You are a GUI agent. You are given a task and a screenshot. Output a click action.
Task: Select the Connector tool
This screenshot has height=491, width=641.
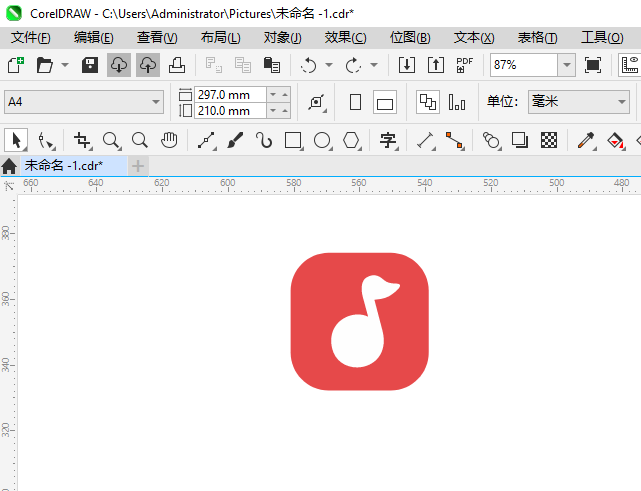click(455, 141)
